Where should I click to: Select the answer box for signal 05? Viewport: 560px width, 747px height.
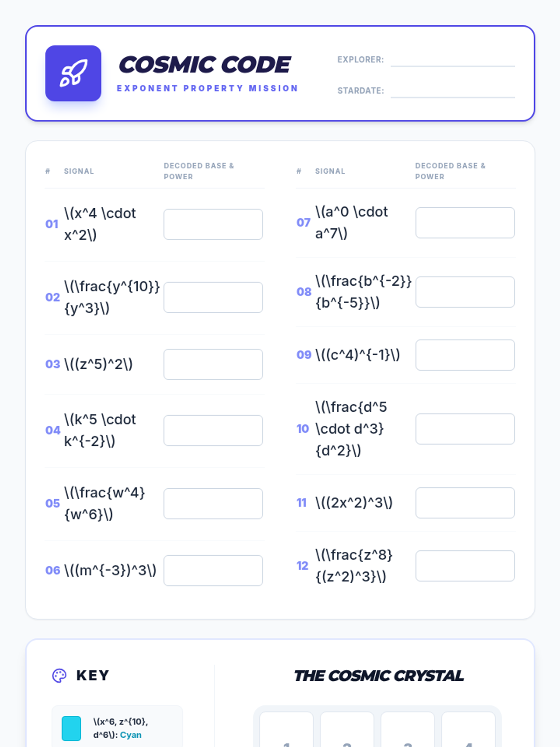click(213, 504)
